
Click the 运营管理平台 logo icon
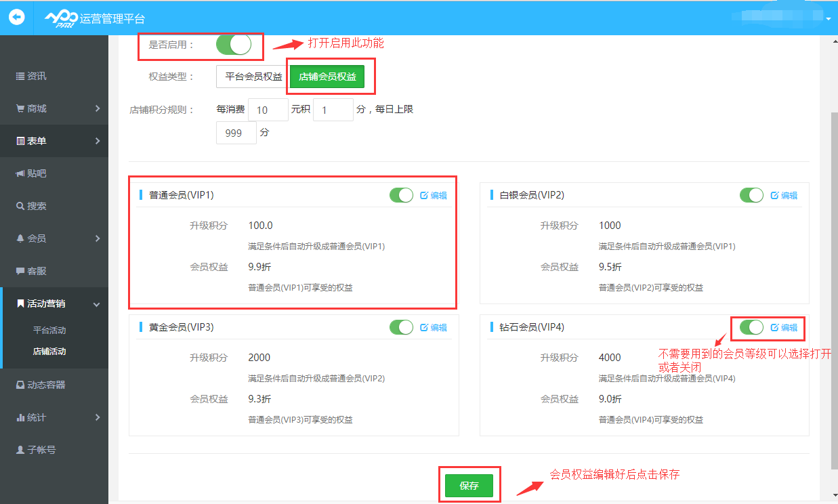61,18
